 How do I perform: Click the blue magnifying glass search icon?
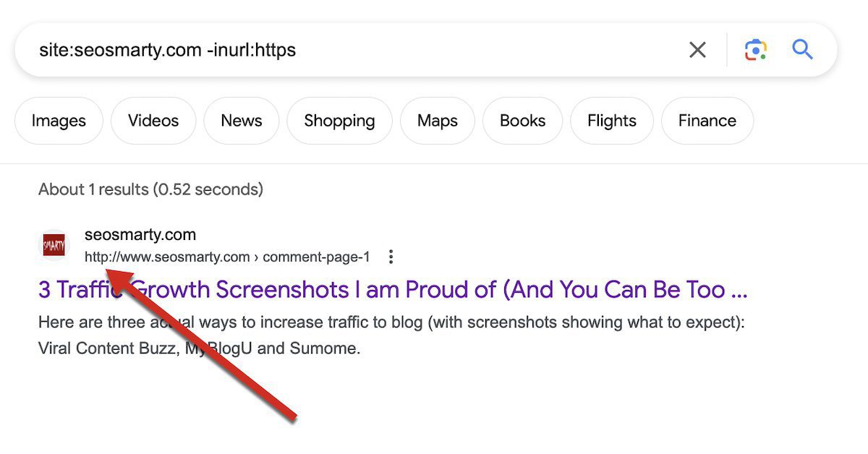pyautogui.click(x=803, y=50)
